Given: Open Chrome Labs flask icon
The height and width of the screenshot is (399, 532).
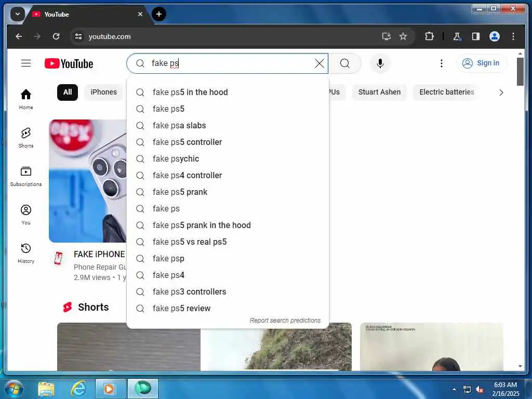Looking at the screenshot, I should click(x=457, y=36).
